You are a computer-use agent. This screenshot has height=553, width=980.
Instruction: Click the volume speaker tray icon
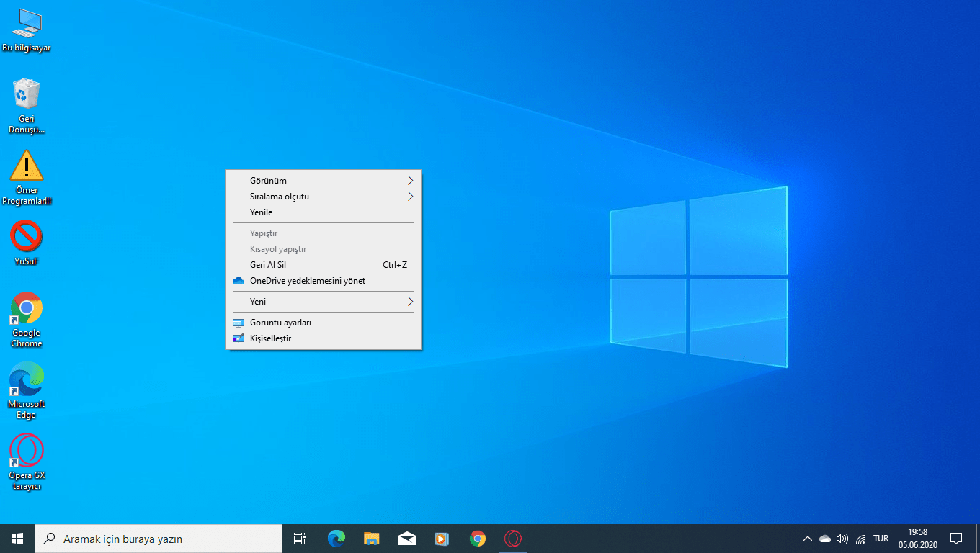(x=842, y=539)
